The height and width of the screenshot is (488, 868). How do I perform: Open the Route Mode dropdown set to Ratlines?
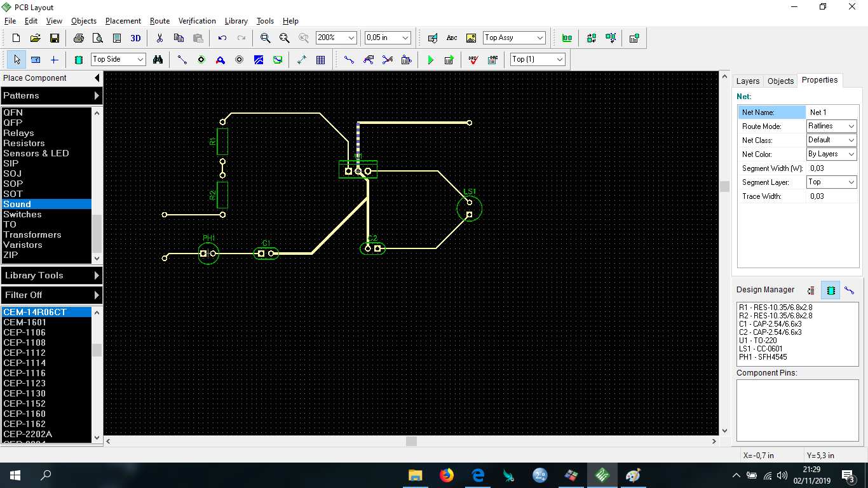pyautogui.click(x=831, y=126)
